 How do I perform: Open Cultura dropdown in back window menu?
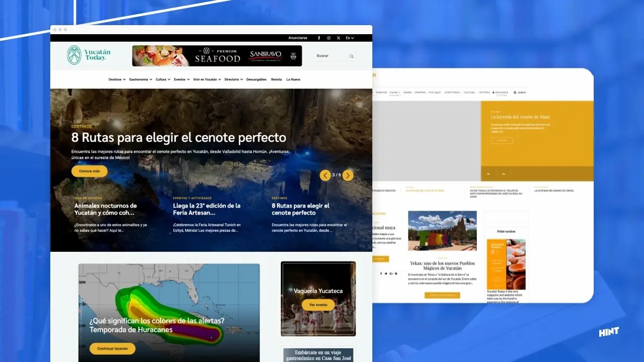[x=470, y=93]
